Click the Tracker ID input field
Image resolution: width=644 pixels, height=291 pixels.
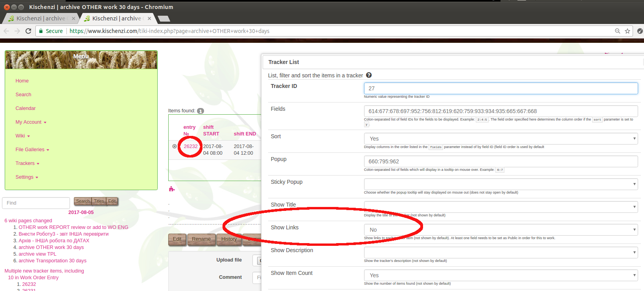pyautogui.click(x=501, y=88)
